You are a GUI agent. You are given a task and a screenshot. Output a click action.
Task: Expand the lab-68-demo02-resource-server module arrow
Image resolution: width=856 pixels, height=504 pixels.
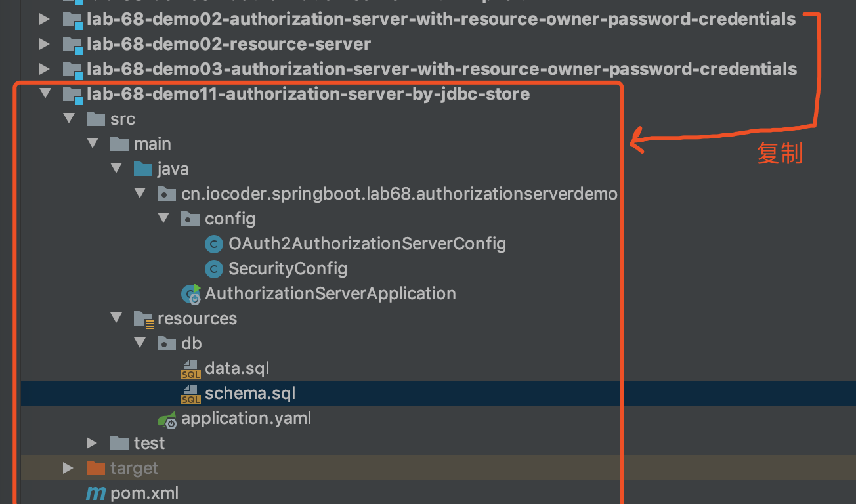pos(44,45)
